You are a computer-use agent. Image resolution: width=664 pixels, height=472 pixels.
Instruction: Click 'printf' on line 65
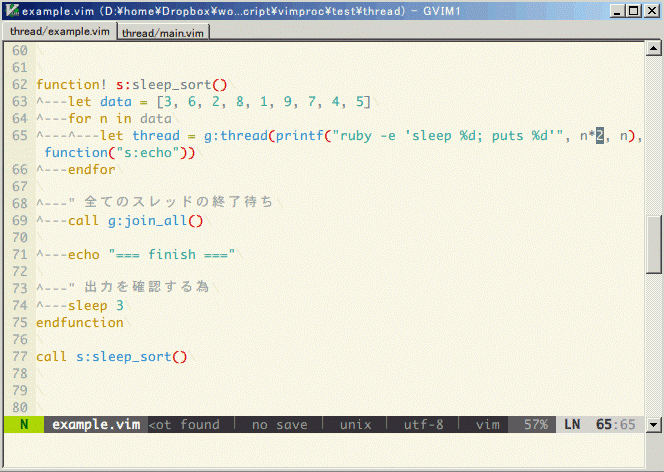(x=299, y=135)
